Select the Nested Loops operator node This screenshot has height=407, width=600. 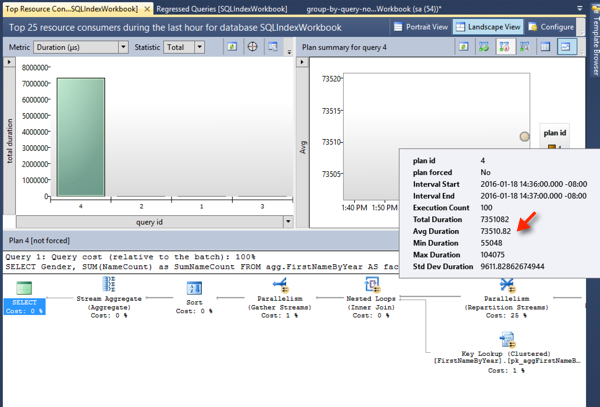click(x=371, y=294)
